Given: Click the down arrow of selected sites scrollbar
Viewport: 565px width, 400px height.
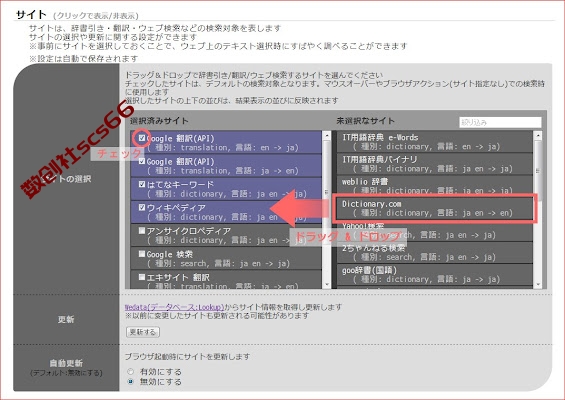Looking at the screenshot, I should point(327,284).
